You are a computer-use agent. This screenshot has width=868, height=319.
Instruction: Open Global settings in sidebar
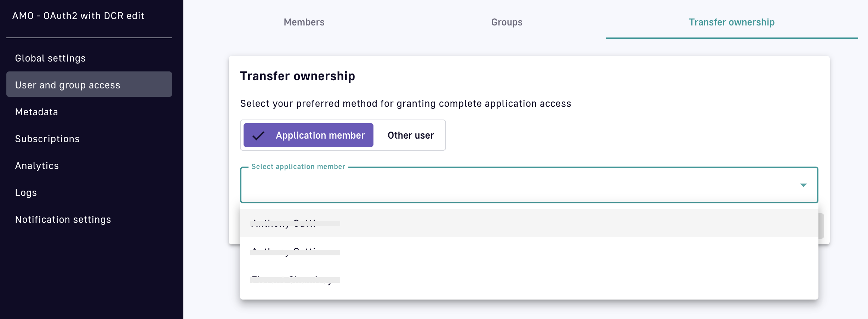[50, 58]
